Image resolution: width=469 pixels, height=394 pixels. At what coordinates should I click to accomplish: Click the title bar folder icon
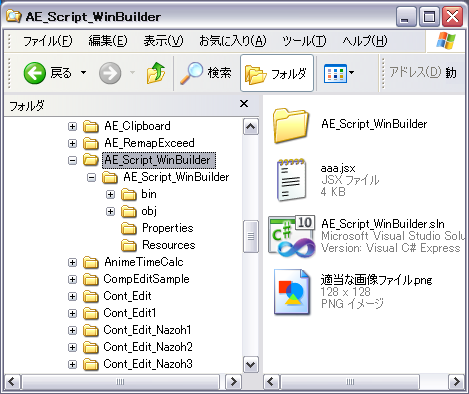[x=14, y=16]
